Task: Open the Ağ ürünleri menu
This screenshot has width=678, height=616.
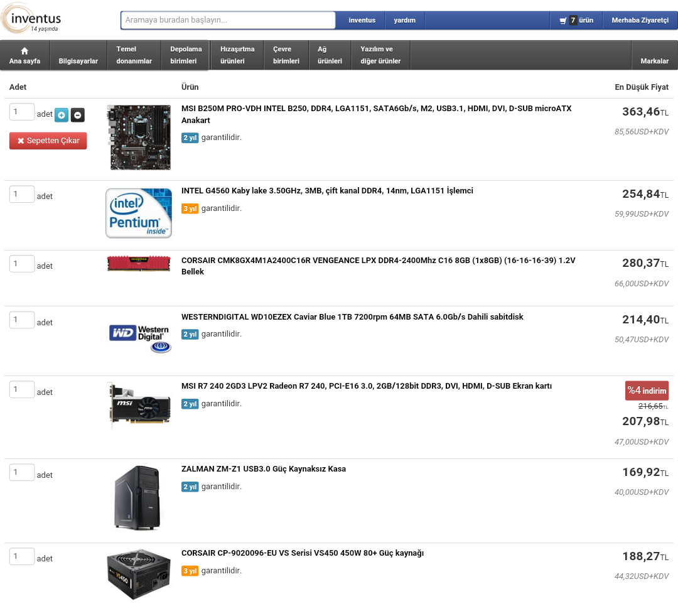Action: tap(330, 55)
